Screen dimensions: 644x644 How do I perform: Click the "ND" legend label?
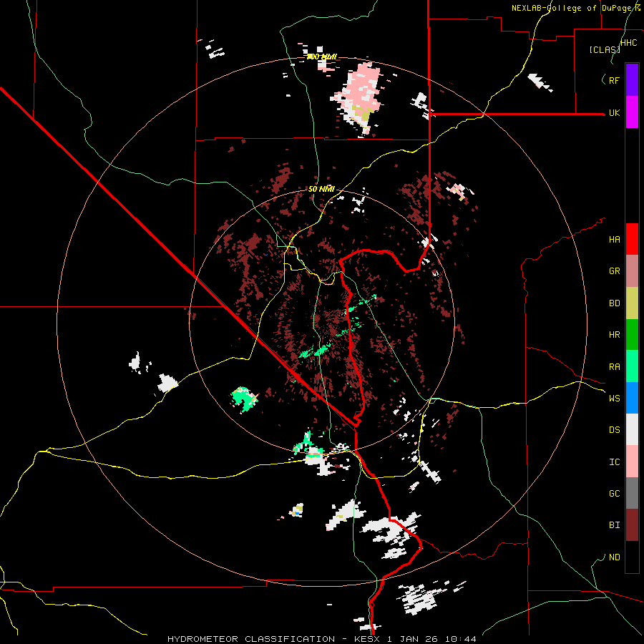coord(614,557)
